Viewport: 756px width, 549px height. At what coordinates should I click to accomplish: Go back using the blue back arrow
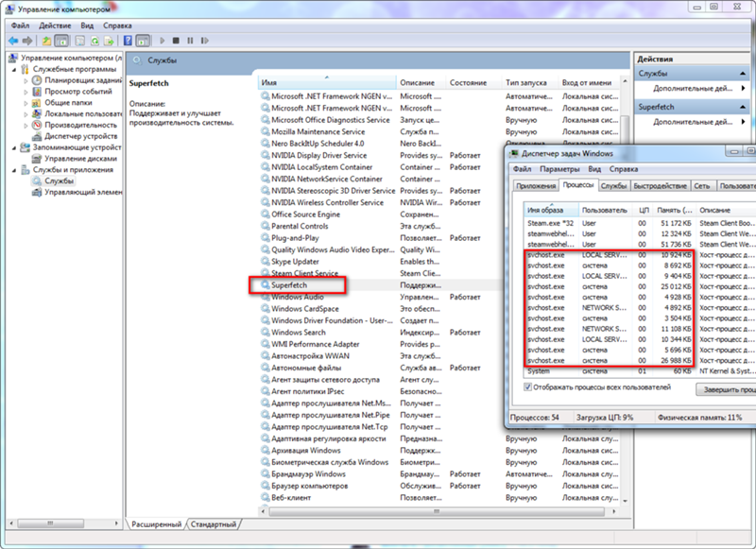(13, 41)
